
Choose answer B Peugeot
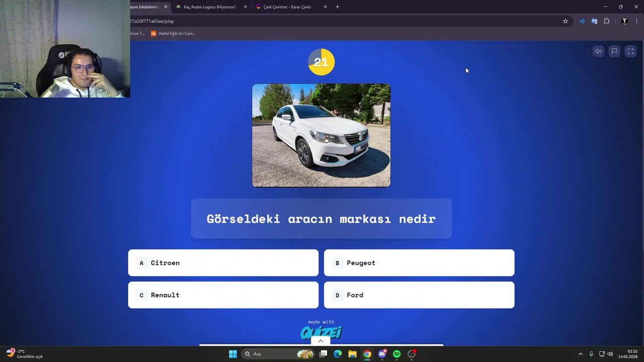click(x=419, y=263)
